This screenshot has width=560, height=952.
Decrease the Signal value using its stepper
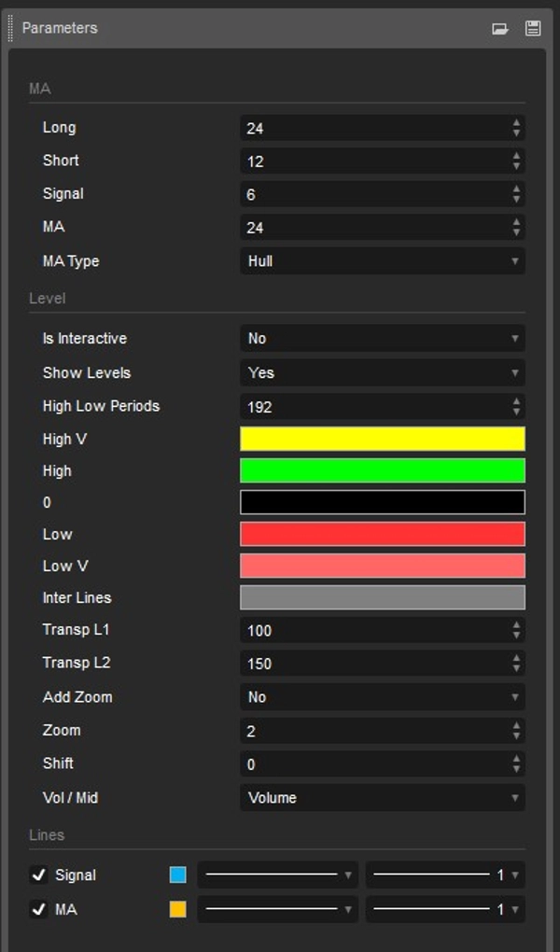(x=515, y=198)
